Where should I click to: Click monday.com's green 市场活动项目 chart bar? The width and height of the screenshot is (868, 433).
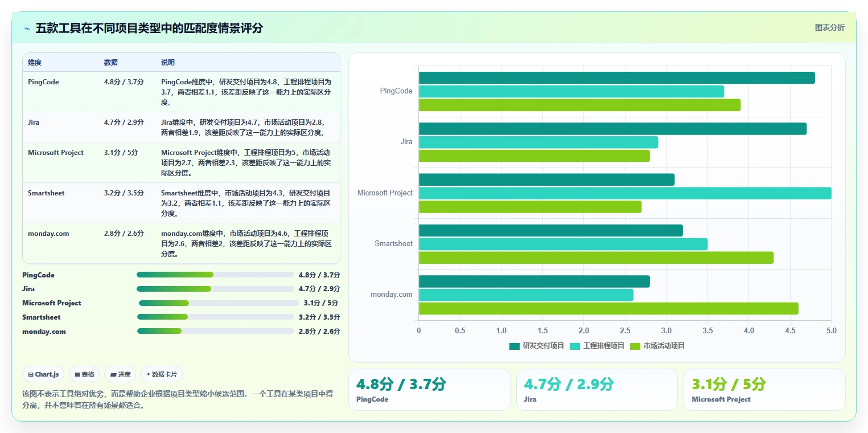click(608, 309)
